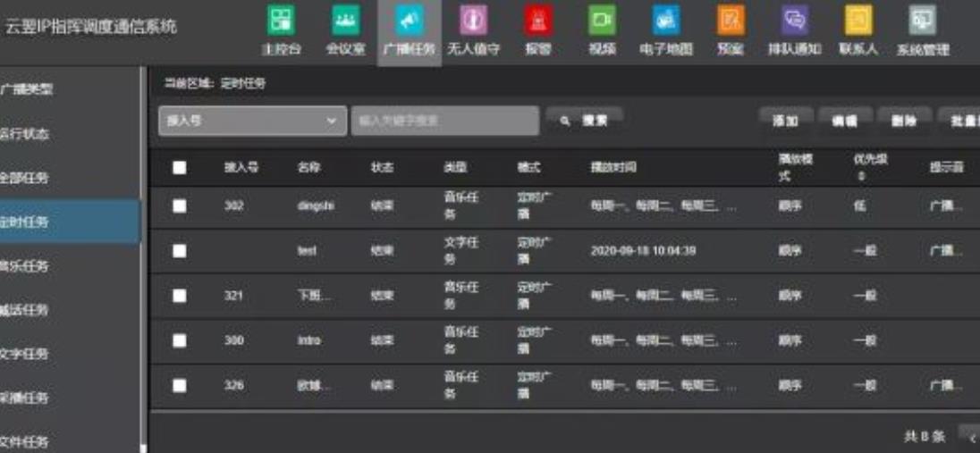Click the 接入号 cell '321'

[x=233, y=296]
